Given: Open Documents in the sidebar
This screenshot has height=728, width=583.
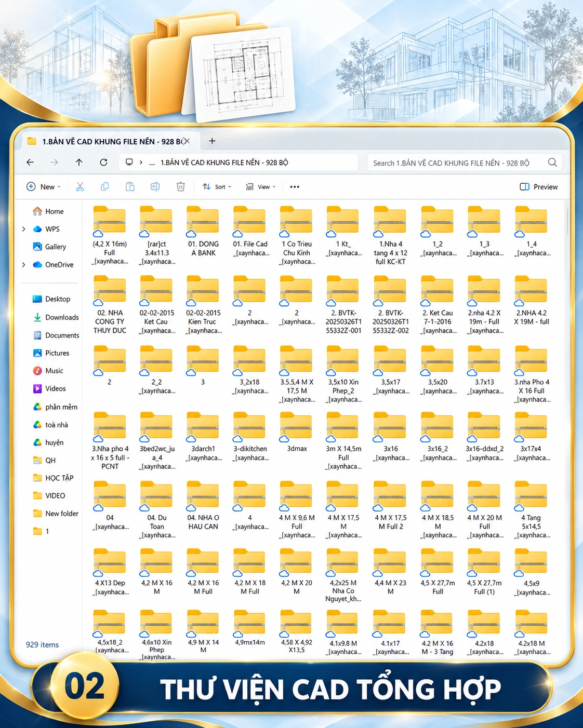Looking at the screenshot, I should click(56, 335).
